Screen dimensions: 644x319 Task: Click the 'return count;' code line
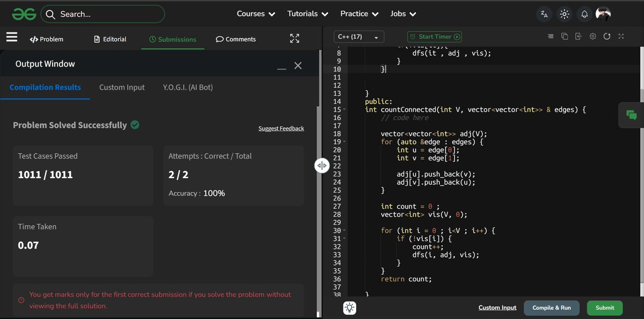coord(406,279)
